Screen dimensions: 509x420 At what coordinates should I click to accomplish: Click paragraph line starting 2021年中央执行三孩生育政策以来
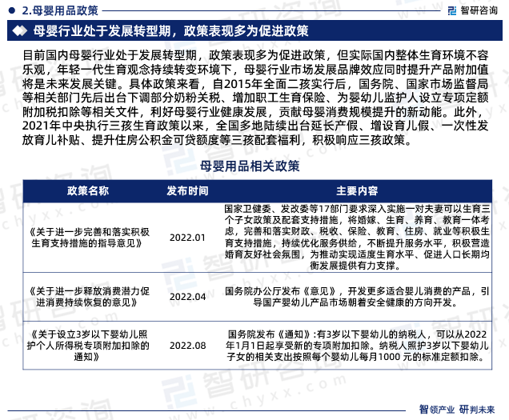(255, 126)
